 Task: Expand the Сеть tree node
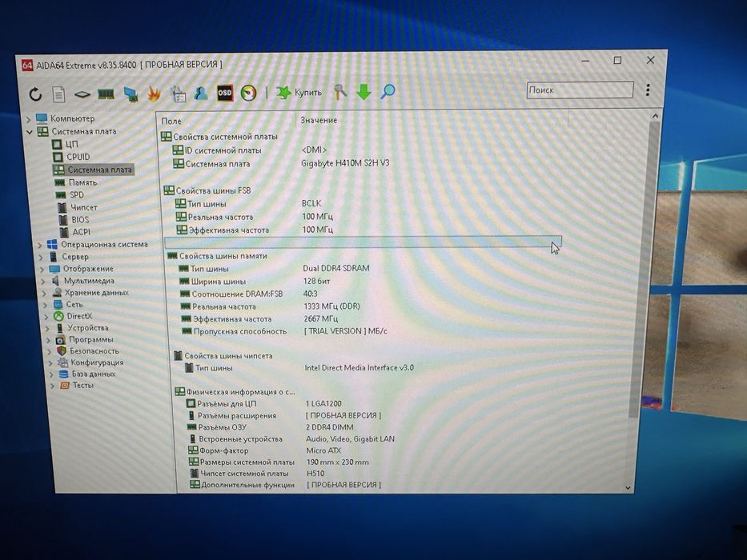(46, 305)
